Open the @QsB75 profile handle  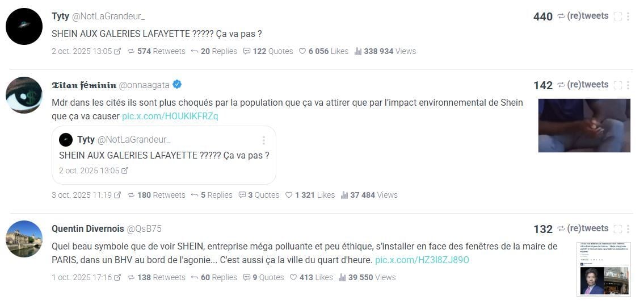point(144,228)
